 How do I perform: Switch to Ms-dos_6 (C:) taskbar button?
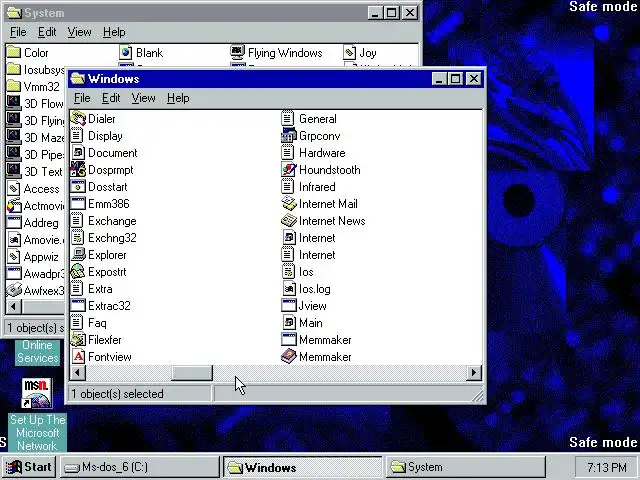coord(140,467)
